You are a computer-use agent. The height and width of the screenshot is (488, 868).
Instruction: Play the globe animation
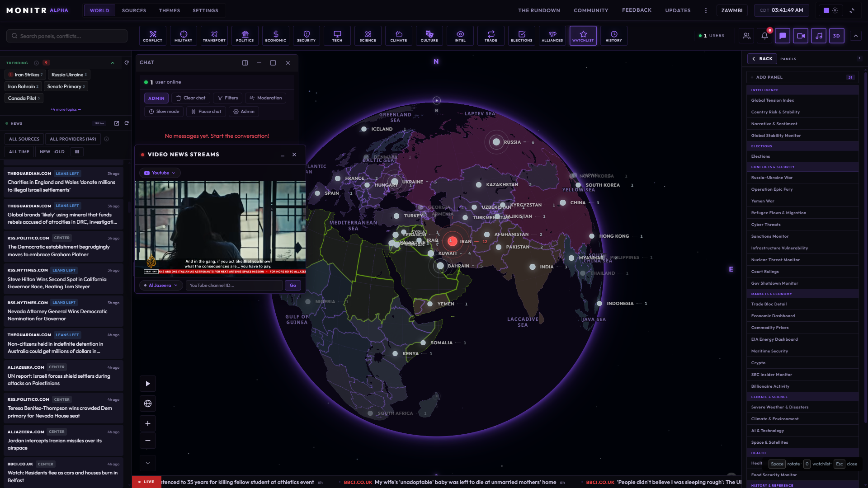148,384
